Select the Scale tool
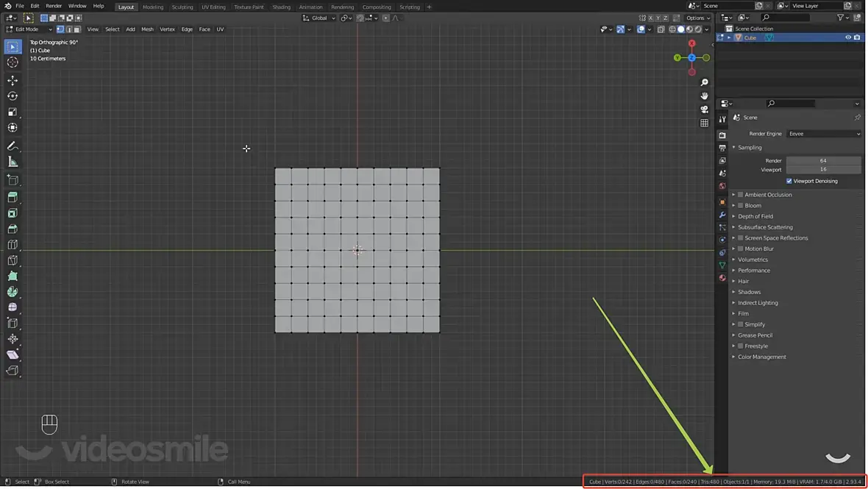 [x=13, y=112]
